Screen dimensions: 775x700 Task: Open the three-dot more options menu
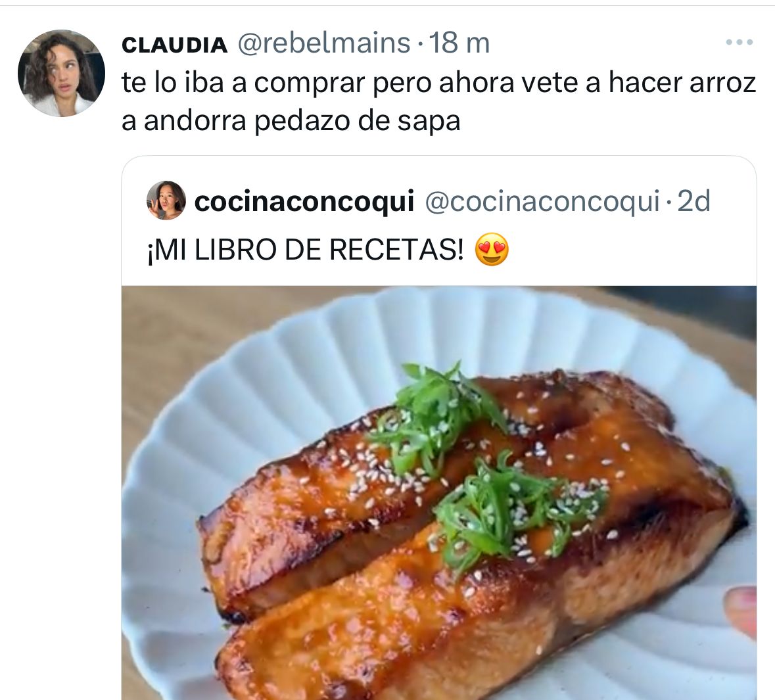740,43
